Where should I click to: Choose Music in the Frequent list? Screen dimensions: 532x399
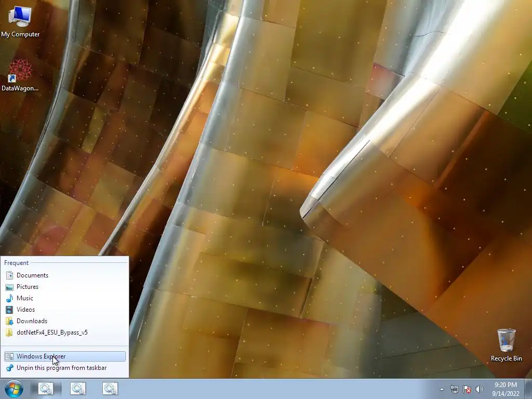click(x=64, y=298)
